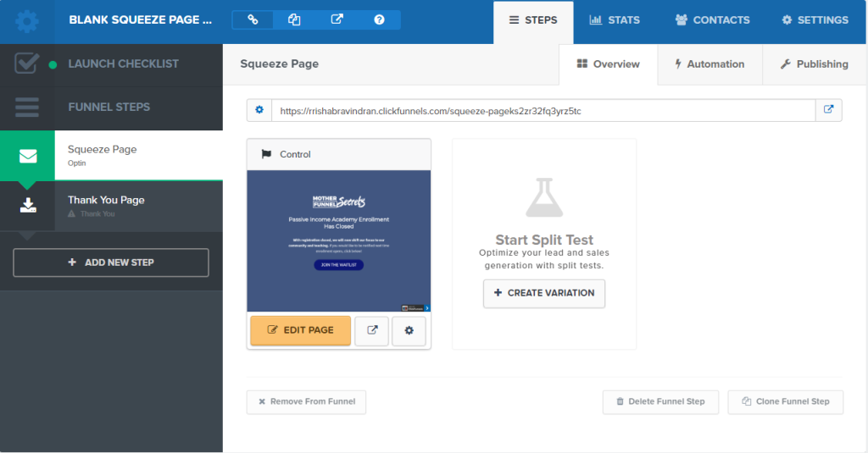The height and width of the screenshot is (453, 868).
Task: Click the Control page thumbnail preview
Action: (338, 241)
